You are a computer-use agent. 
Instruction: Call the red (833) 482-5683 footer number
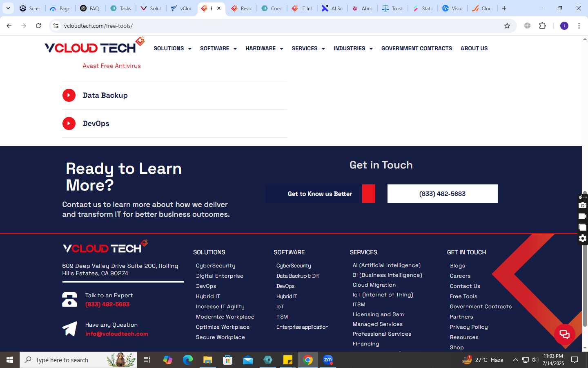[107, 304]
